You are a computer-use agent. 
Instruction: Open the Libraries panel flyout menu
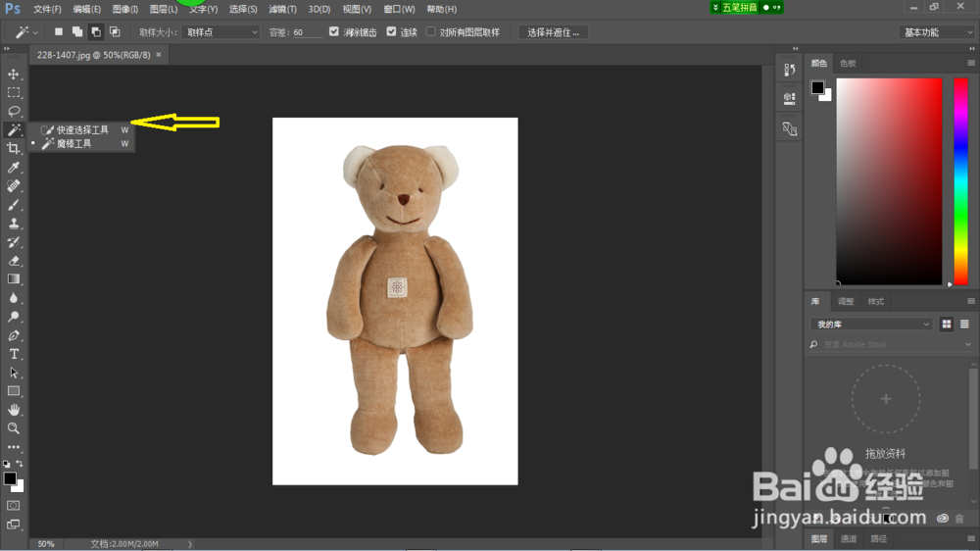coord(970,301)
